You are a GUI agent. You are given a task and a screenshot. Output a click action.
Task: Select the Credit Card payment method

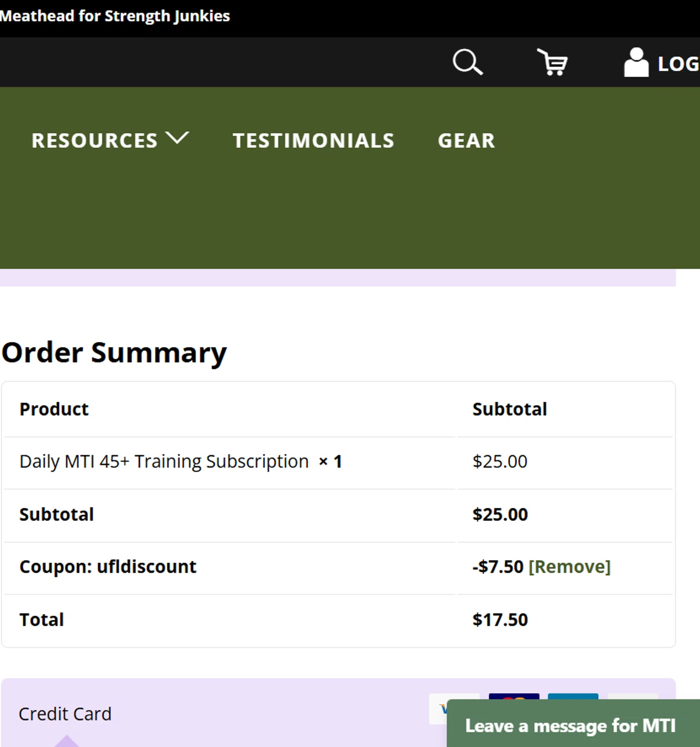pyautogui.click(x=65, y=714)
